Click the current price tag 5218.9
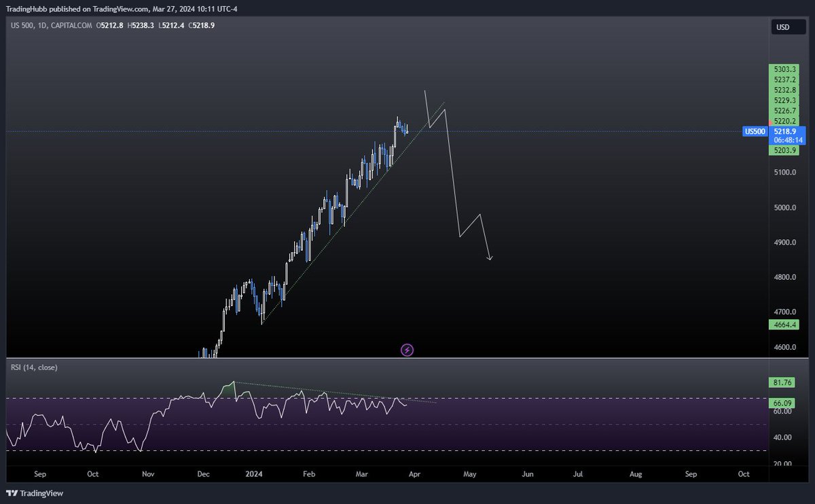Image resolution: width=815 pixels, height=504 pixels. (786, 130)
